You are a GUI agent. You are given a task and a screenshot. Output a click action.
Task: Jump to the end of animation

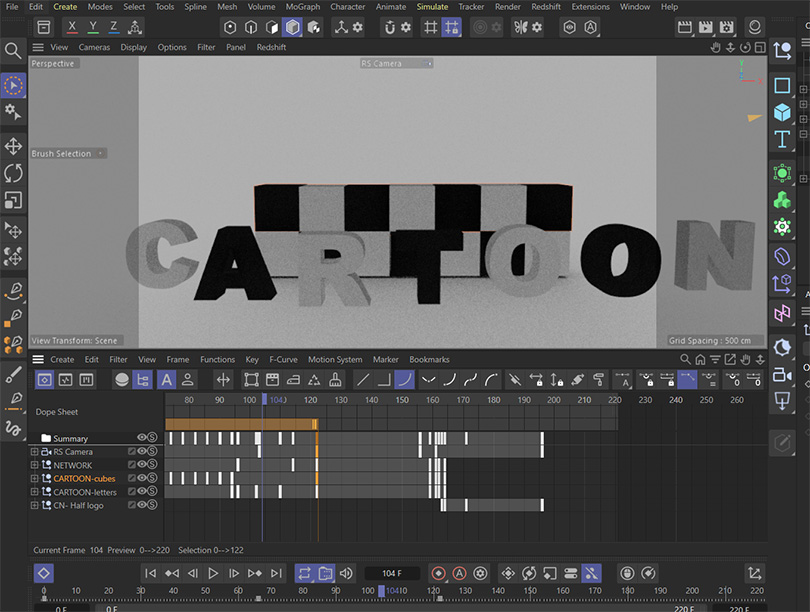coord(276,573)
